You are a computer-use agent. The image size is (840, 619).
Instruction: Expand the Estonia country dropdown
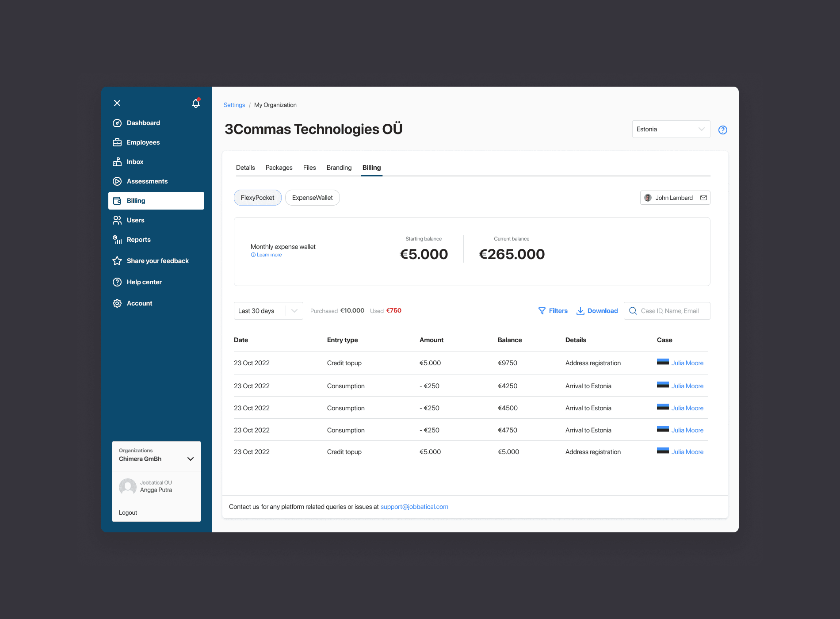(x=671, y=129)
